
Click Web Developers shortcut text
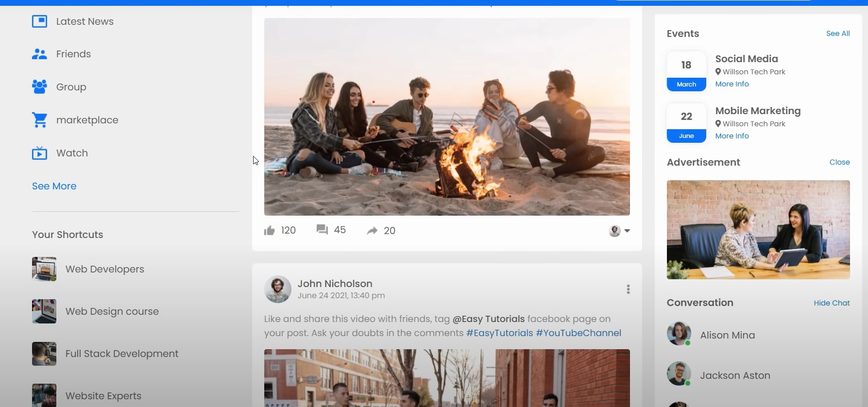click(105, 269)
